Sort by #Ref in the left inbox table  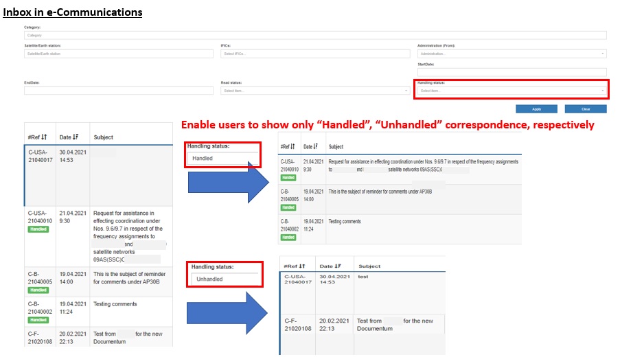43,137
